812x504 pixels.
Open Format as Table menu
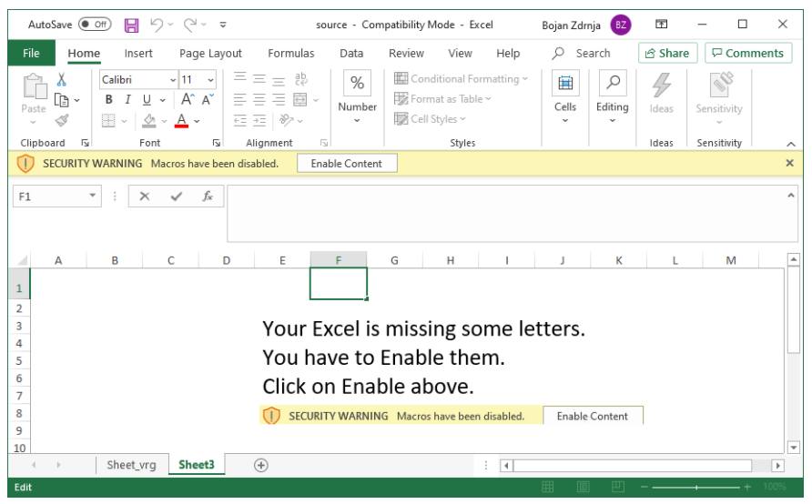click(442, 99)
